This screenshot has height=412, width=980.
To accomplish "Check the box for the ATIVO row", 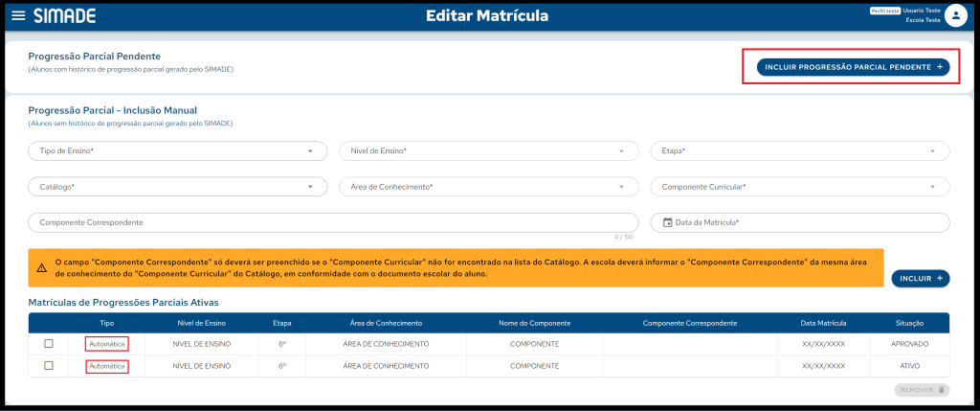I will coord(49,366).
